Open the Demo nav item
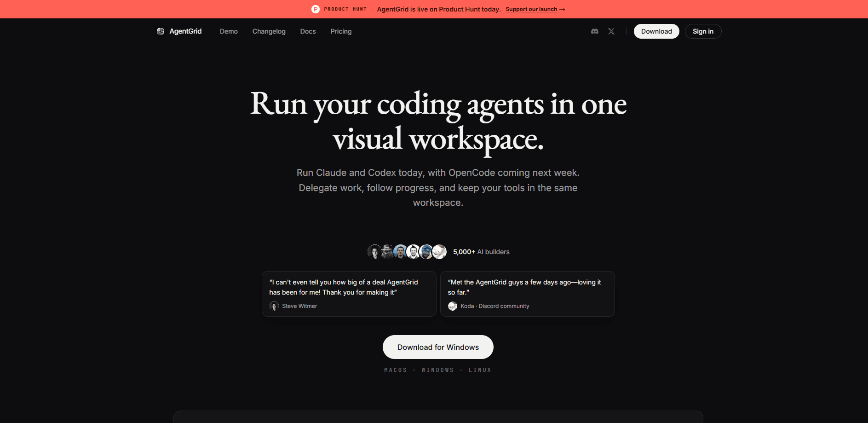Viewport: 868px width, 423px height. [229, 31]
